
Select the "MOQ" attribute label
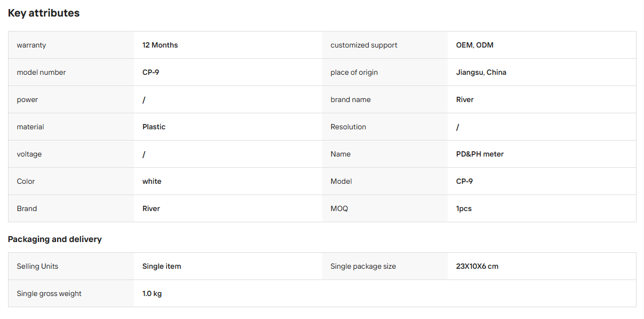click(339, 209)
